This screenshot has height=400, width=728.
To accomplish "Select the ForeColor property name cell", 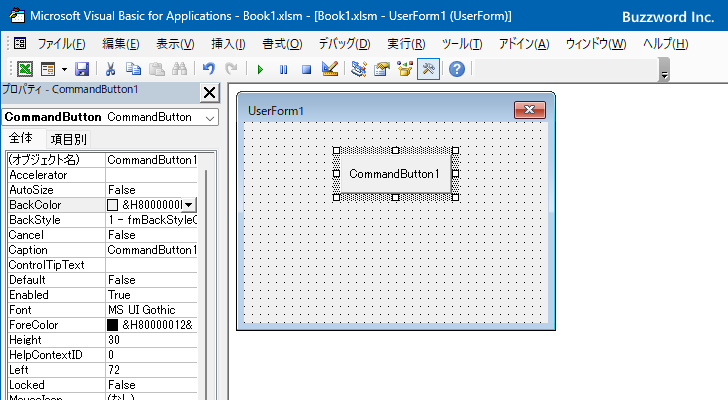I will pos(56,325).
